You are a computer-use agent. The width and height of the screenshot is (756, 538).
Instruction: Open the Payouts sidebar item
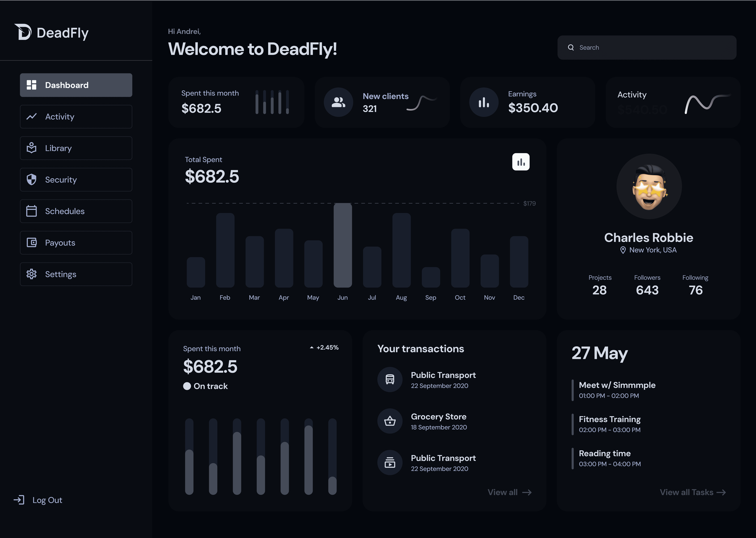click(x=76, y=243)
